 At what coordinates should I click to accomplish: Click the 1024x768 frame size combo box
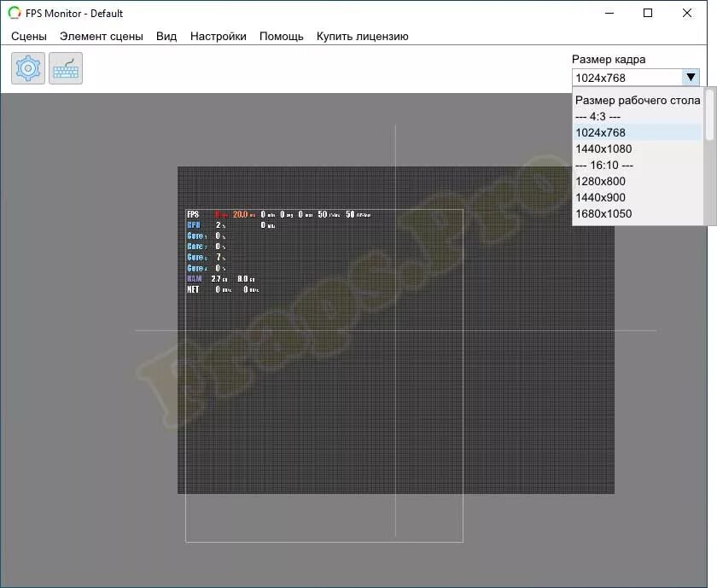pos(636,78)
